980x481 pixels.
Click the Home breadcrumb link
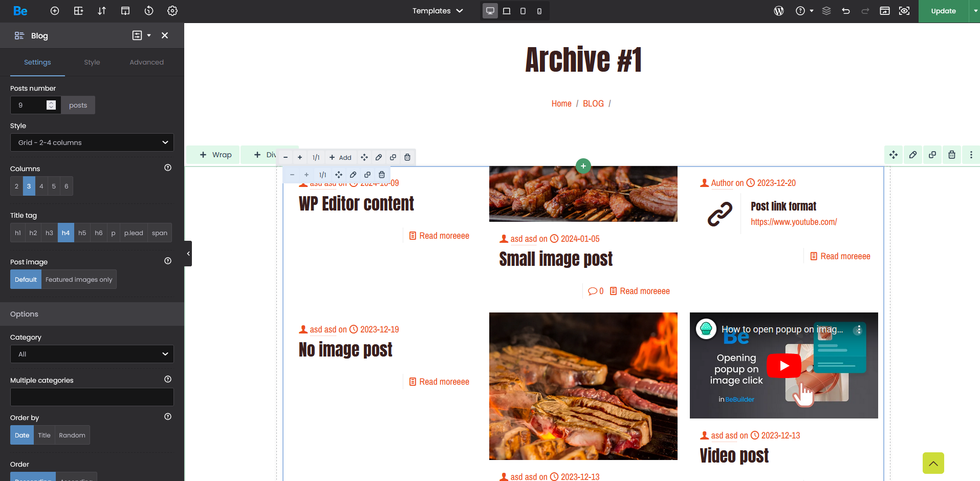pos(561,103)
